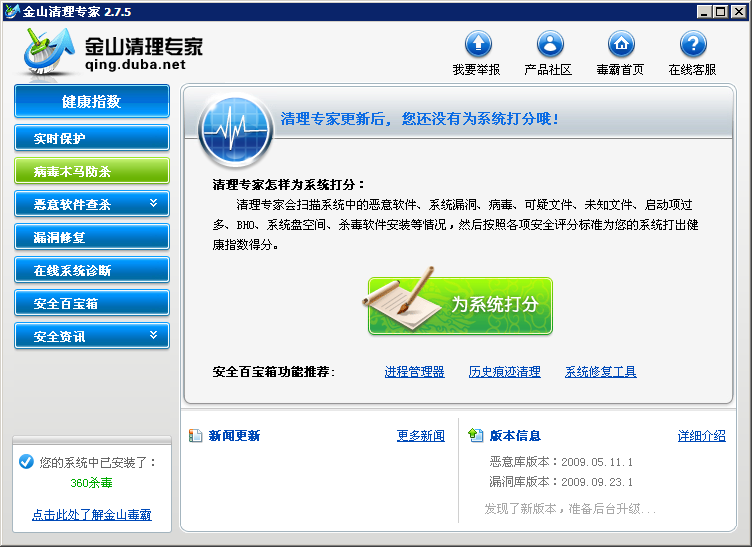Start scoring with 为系统打分 button
This screenshot has width=752, height=547.
(x=460, y=305)
